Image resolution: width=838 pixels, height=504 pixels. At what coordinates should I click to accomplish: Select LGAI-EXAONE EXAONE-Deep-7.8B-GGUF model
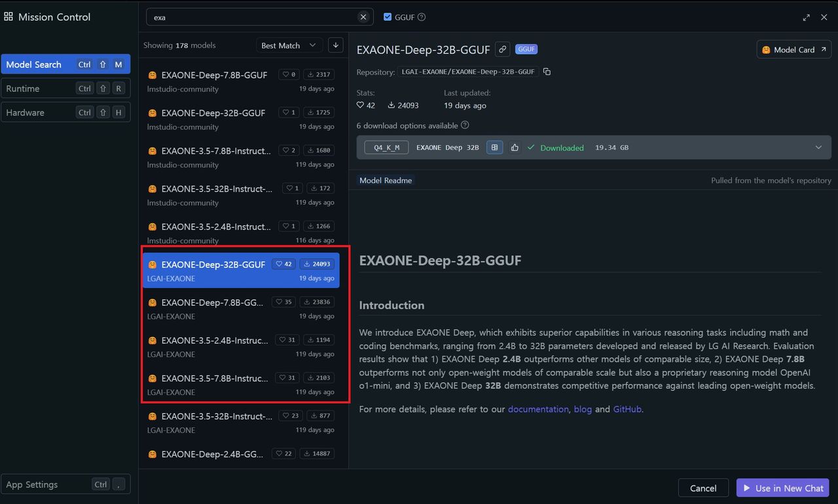(241, 308)
